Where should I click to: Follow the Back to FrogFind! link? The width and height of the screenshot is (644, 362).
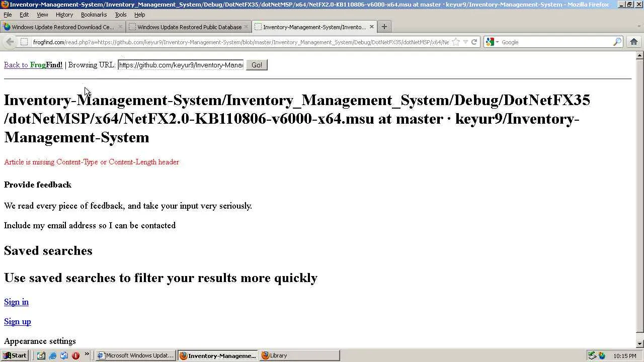33,65
